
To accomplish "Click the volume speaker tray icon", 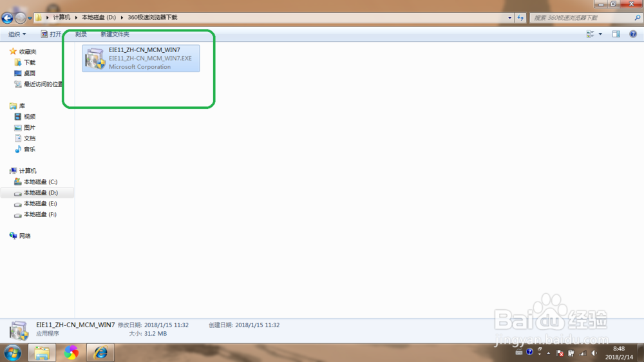I will click(x=594, y=353).
